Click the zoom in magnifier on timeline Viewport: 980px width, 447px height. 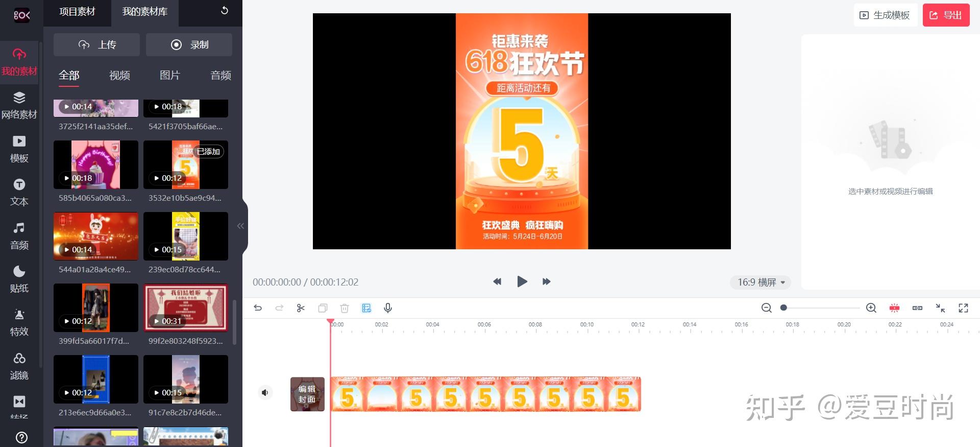[x=871, y=308]
